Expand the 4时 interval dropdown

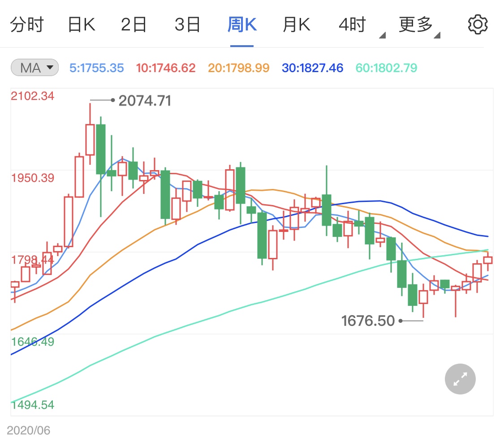pyautogui.click(x=362, y=25)
